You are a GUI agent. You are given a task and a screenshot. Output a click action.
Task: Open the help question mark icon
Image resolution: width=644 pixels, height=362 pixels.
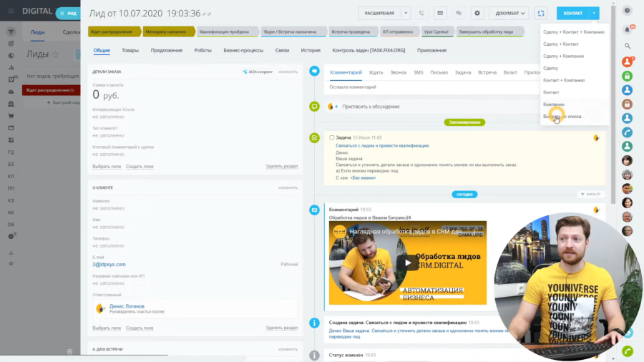coord(627,11)
